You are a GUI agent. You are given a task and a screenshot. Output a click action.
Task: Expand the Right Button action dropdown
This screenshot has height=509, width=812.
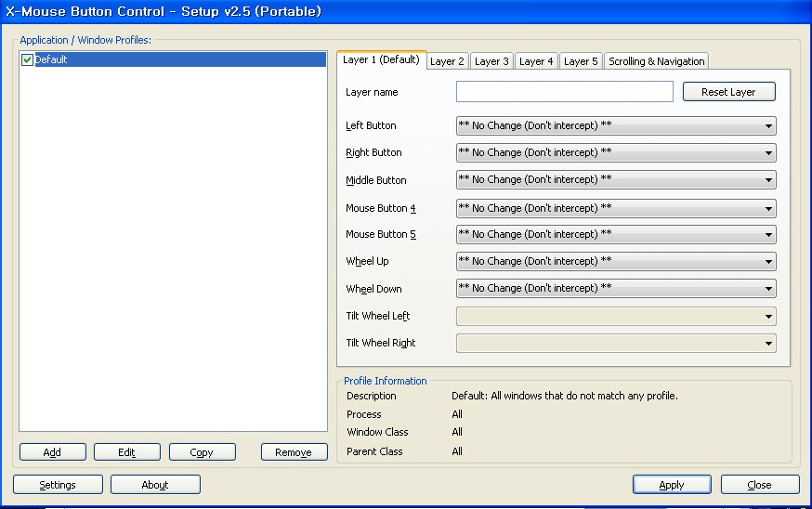pyautogui.click(x=616, y=152)
